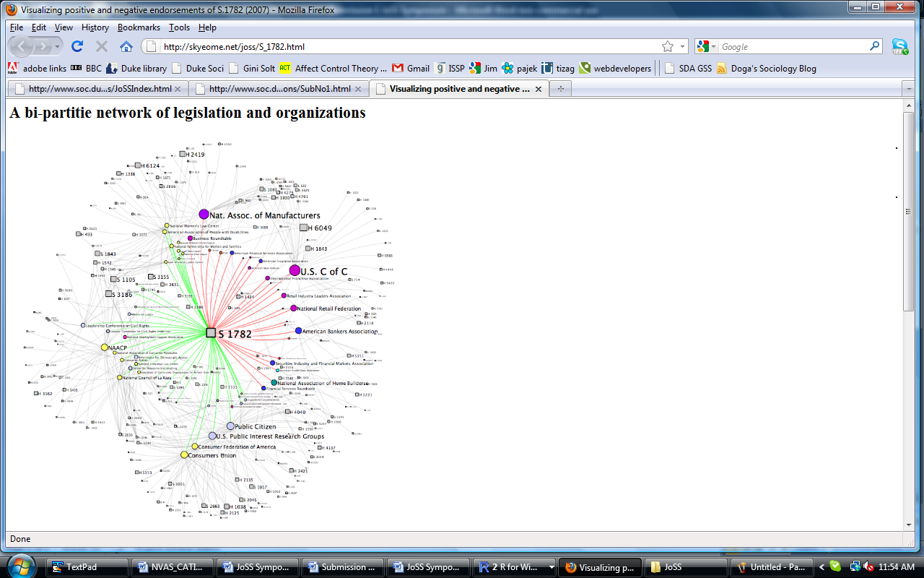The height and width of the screenshot is (578, 924).
Task: Open the BBC bookmark
Action: point(86,69)
